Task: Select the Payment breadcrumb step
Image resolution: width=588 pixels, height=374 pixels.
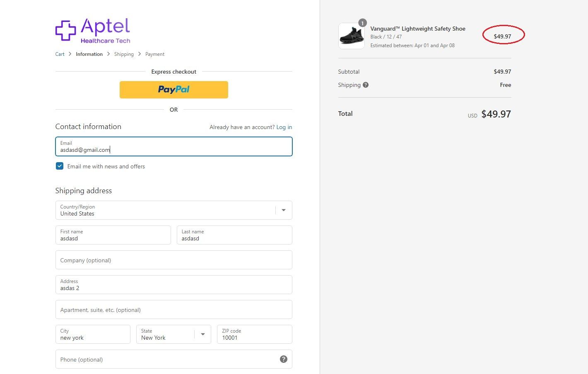Action: 155,54
